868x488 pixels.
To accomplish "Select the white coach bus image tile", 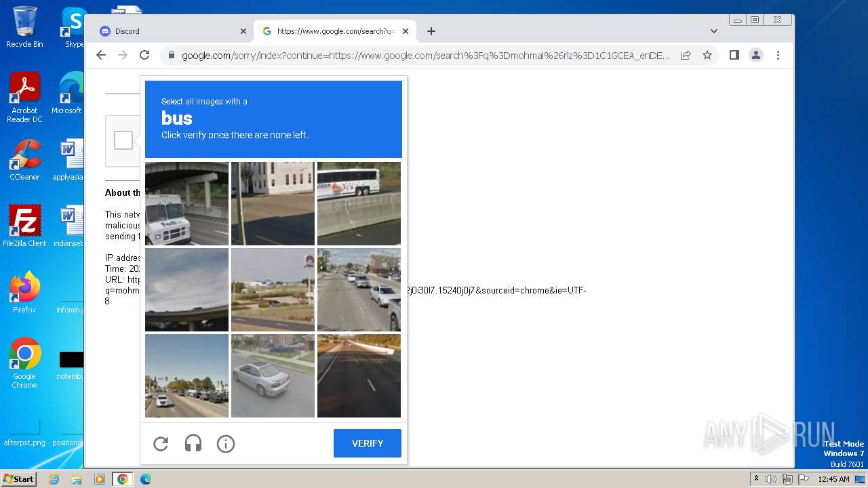I will click(359, 203).
